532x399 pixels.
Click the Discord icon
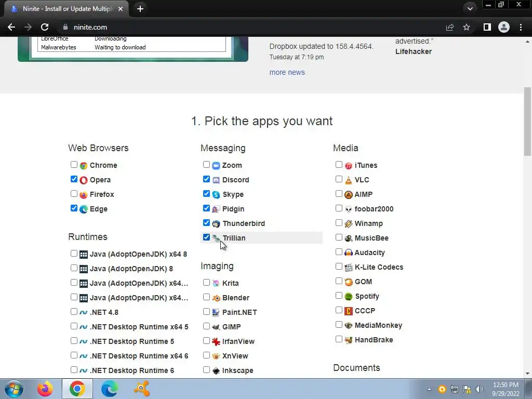(216, 180)
